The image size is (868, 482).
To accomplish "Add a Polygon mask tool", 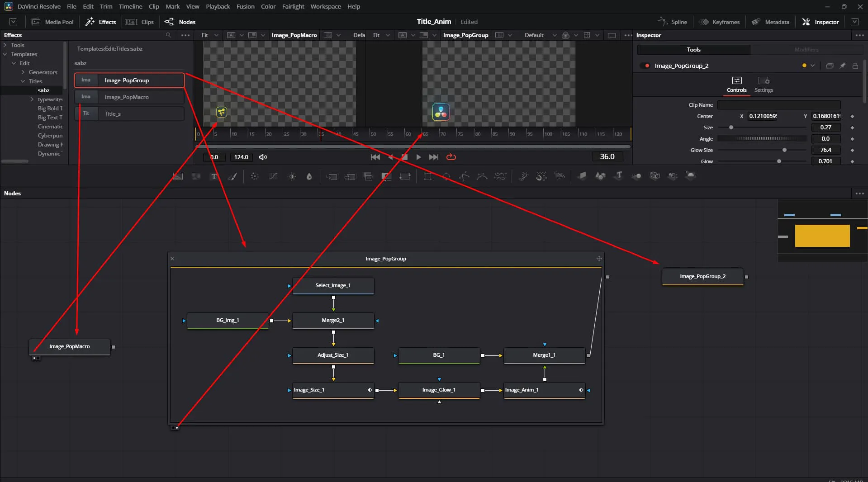I will click(x=464, y=176).
